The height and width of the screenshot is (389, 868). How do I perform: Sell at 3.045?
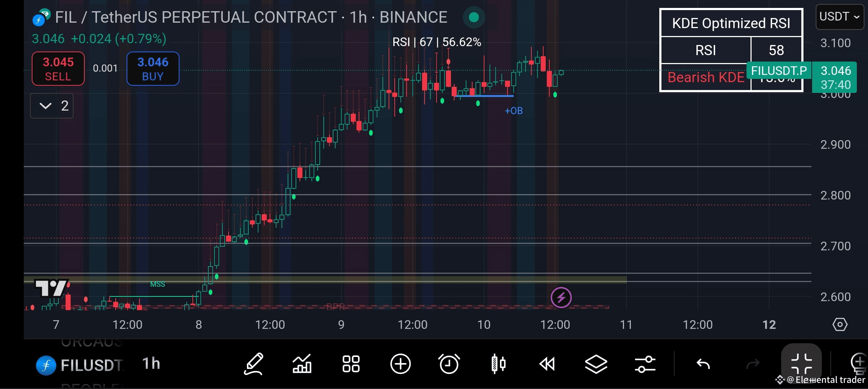pos(58,69)
